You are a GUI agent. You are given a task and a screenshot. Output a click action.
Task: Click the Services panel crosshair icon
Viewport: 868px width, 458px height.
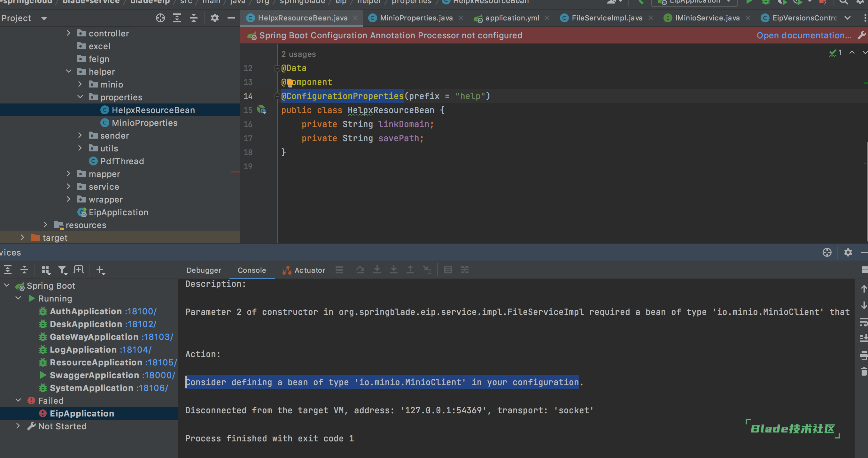tap(827, 252)
